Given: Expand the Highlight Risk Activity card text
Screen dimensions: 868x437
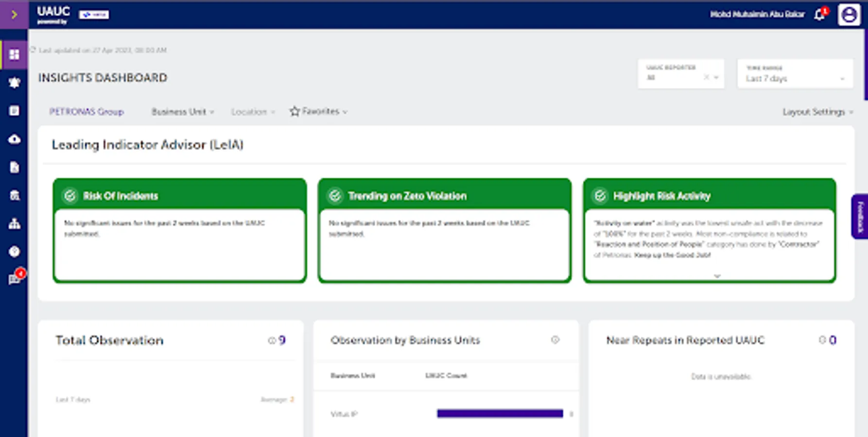Looking at the screenshot, I should click(717, 276).
